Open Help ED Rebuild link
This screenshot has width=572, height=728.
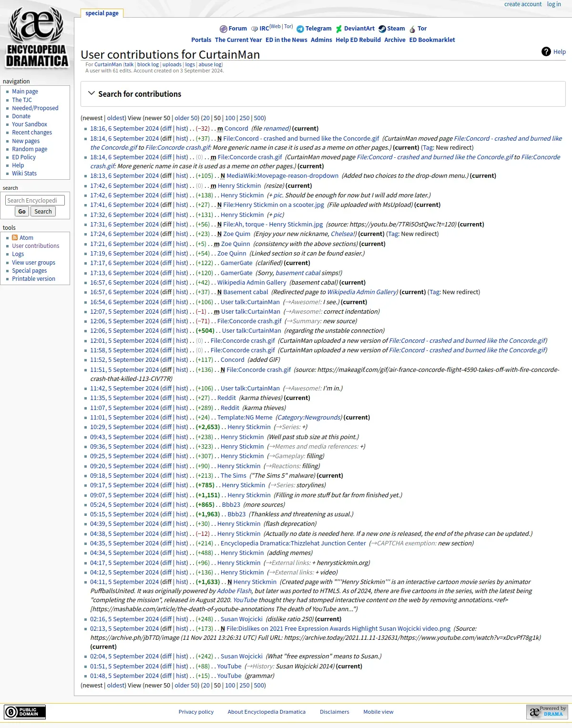point(358,40)
